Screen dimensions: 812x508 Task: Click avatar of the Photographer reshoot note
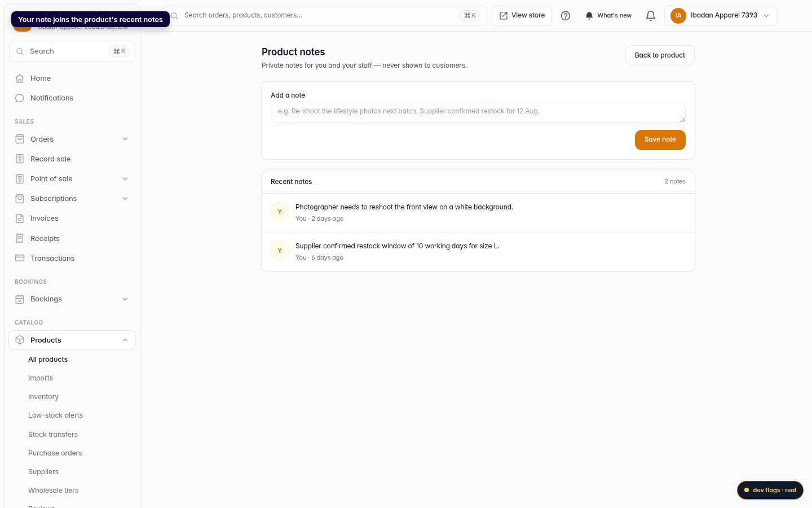pyautogui.click(x=280, y=212)
